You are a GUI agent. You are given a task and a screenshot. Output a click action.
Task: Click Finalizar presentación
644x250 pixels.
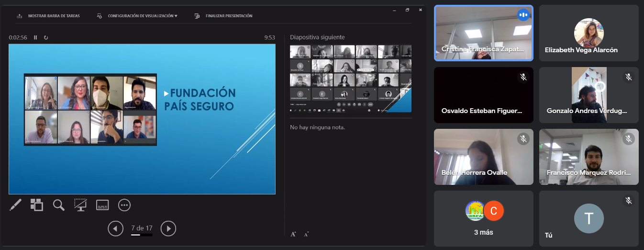[x=223, y=16]
